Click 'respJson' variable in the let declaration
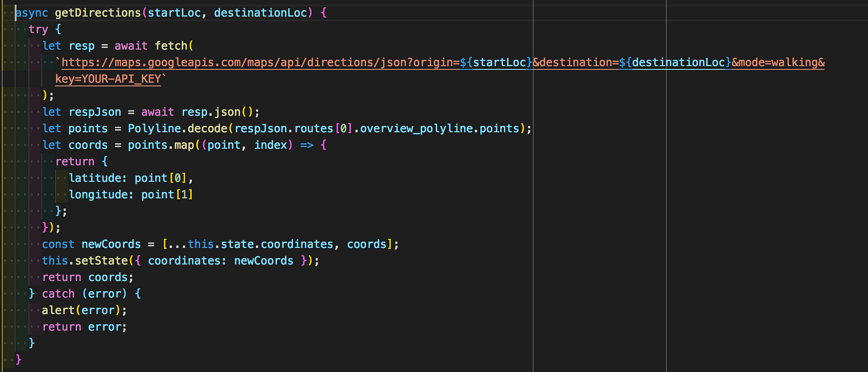The height and width of the screenshot is (372, 868). (95, 112)
